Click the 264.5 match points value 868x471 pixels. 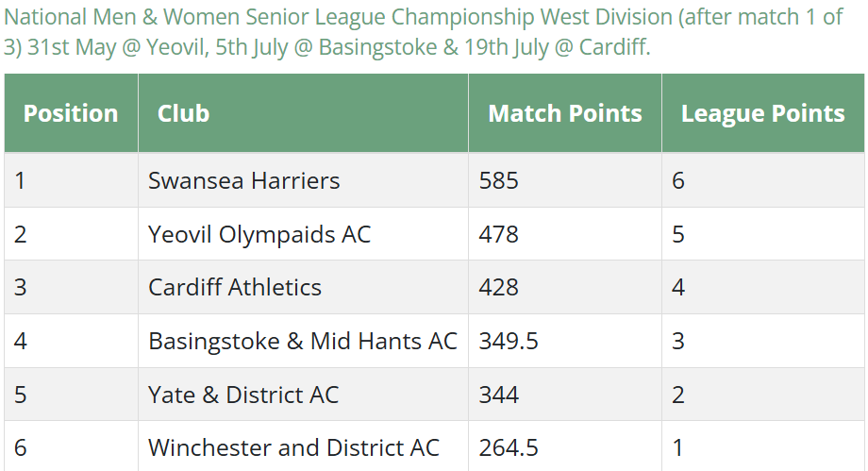509,447
